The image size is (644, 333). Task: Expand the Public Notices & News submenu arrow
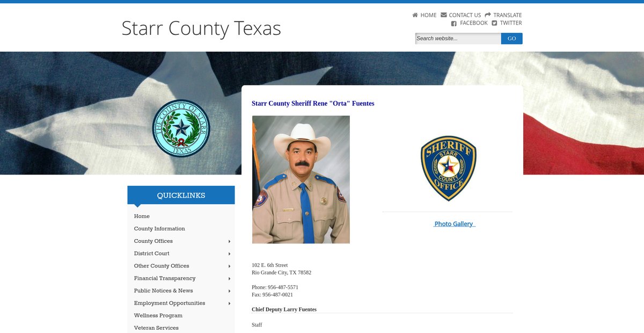point(230,291)
